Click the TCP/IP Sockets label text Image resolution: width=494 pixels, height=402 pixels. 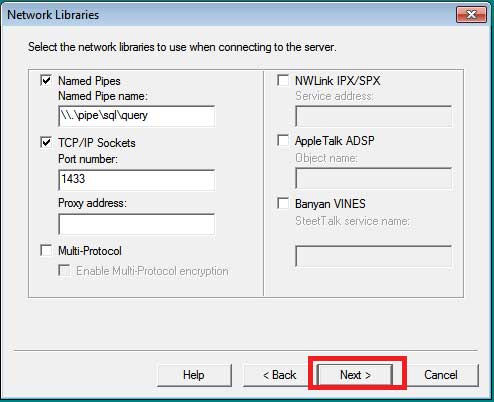click(x=97, y=143)
